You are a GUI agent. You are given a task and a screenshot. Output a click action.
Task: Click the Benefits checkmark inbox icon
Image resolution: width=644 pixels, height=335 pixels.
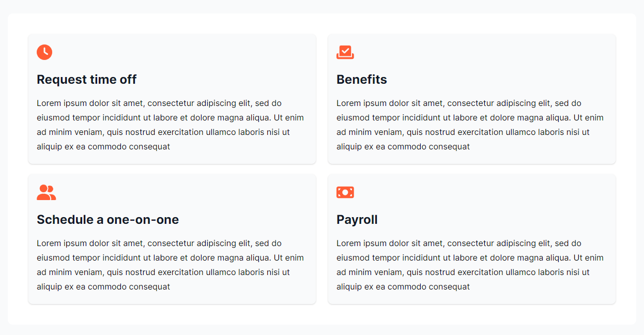(345, 52)
